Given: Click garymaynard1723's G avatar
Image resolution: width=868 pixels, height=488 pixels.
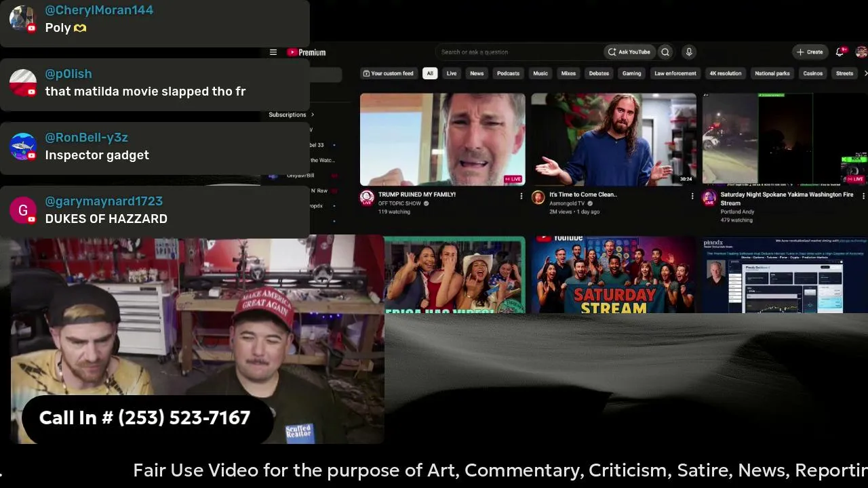Looking at the screenshot, I should [x=22, y=209].
